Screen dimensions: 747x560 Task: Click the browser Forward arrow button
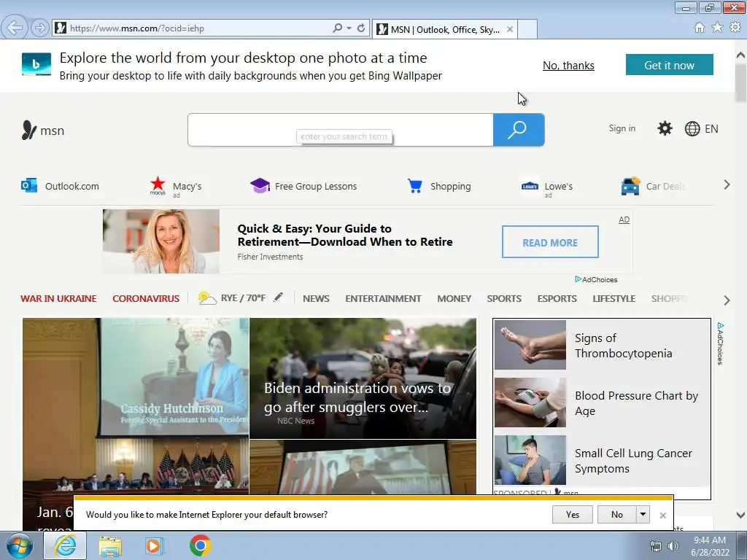(40, 28)
